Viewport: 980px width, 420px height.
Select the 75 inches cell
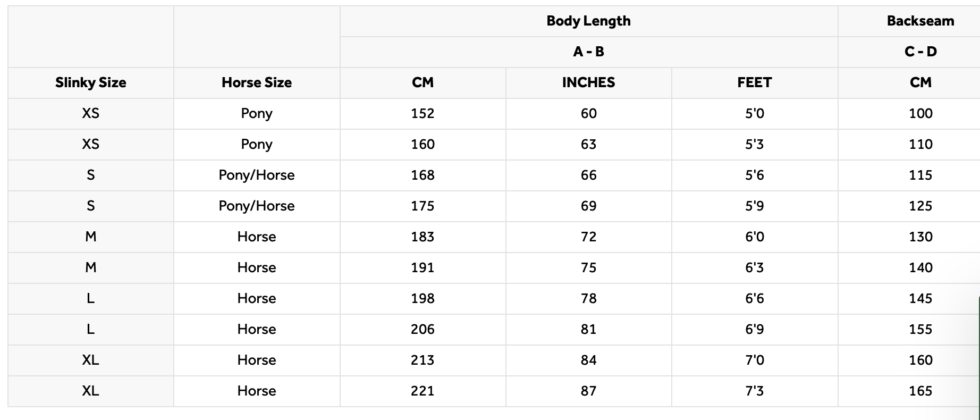pyautogui.click(x=589, y=267)
